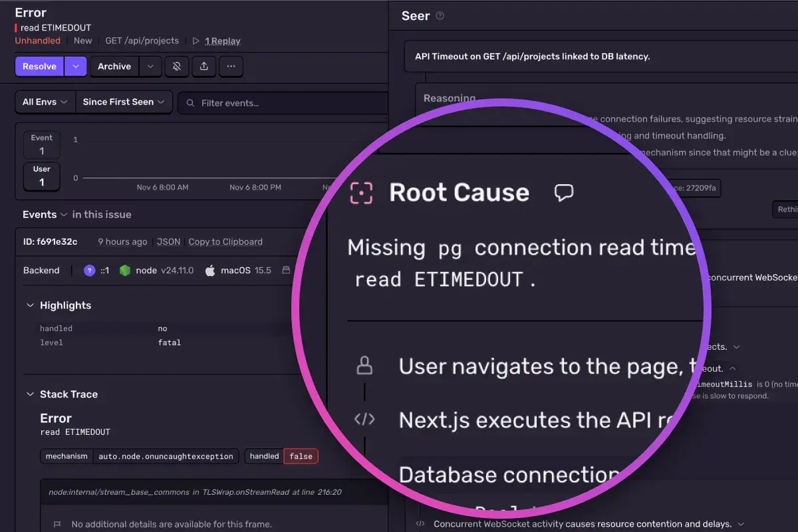798x532 pixels.
Task: Click the search magnifier in Filter events
Action: tap(190, 102)
